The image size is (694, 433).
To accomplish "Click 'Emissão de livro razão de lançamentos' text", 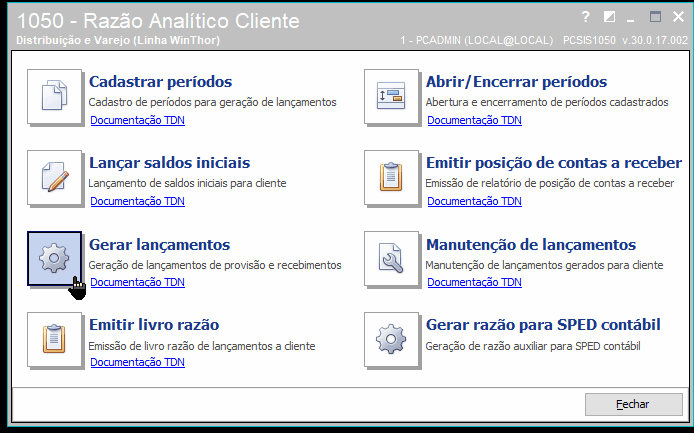I will (202, 346).
